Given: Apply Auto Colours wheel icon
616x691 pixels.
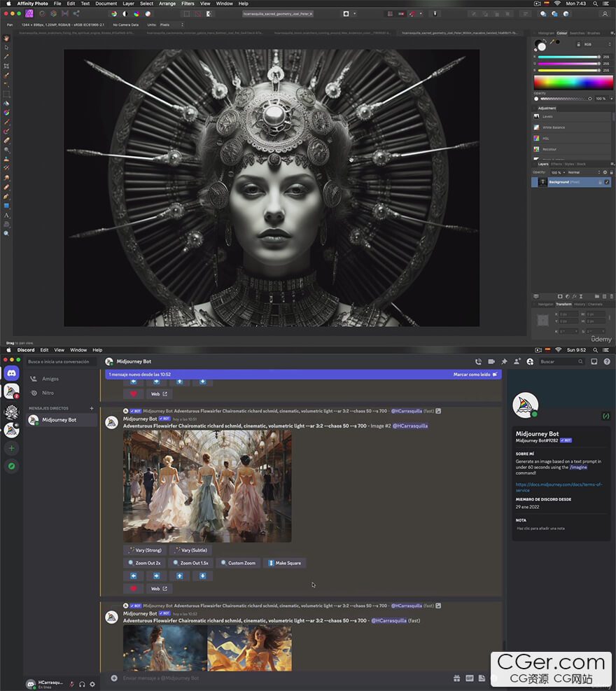Looking at the screenshot, I should 136,14.
